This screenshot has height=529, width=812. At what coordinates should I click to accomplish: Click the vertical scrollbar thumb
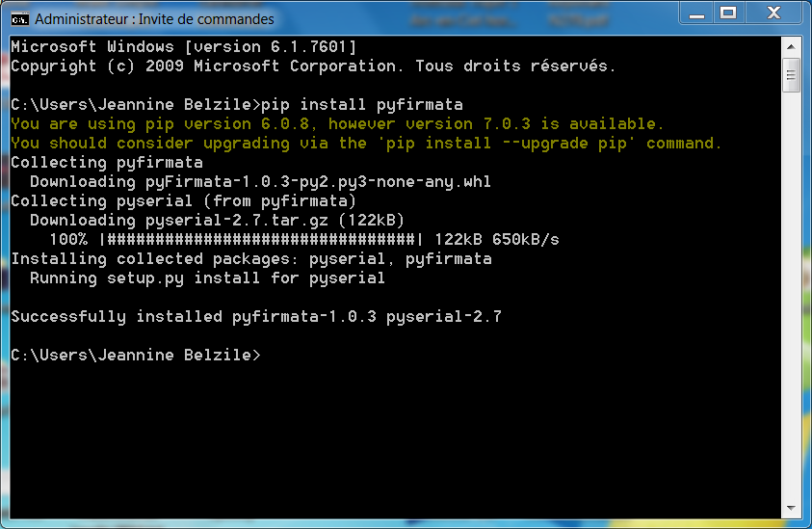(x=791, y=76)
